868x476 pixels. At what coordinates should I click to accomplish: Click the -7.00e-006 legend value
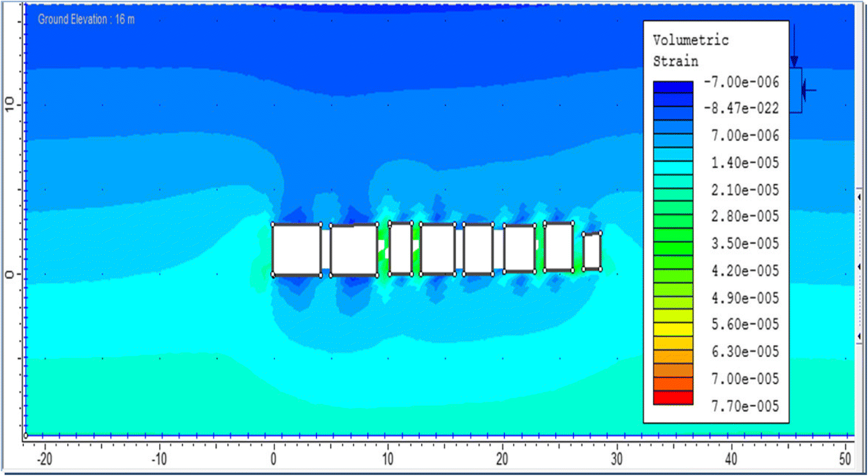[741, 82]
